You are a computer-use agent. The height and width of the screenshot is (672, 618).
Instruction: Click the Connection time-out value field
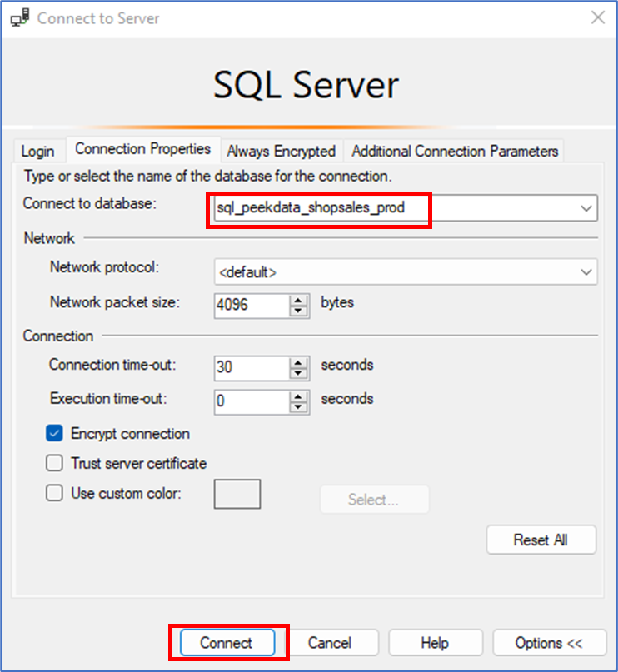[x=252, y=368]
